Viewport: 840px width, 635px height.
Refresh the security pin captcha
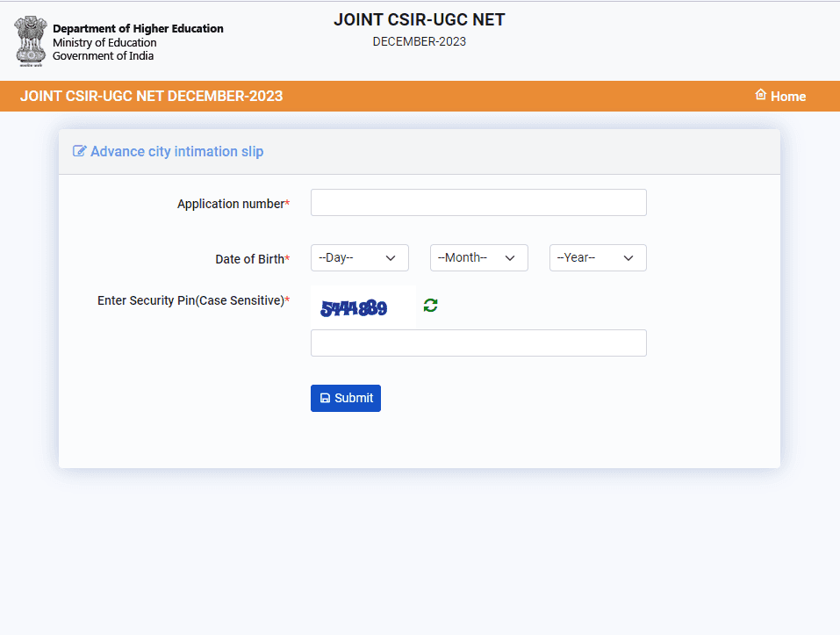click(x=430, y=306)
